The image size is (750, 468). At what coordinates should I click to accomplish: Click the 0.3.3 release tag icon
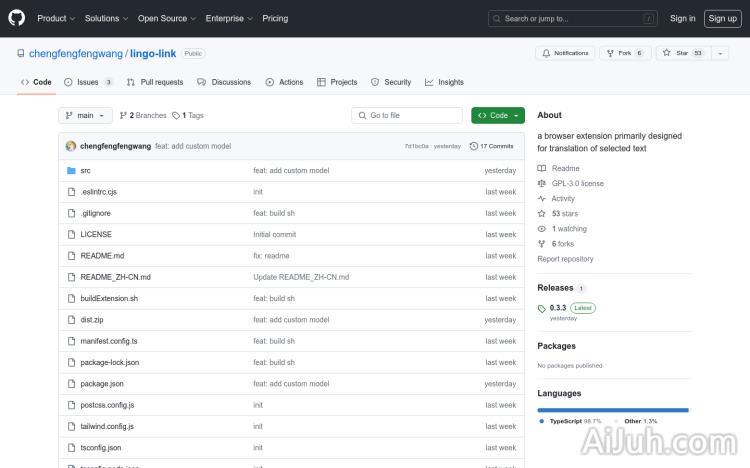point(542,308)
